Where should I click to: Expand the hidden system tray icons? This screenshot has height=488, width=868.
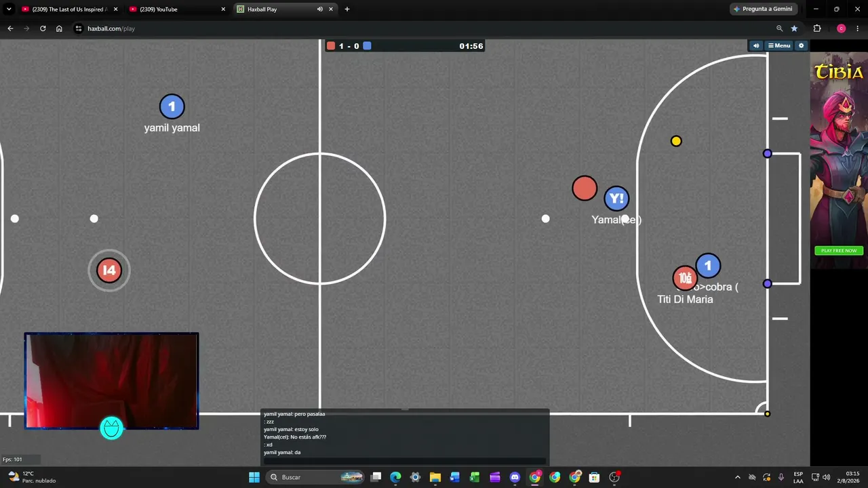[737, 477]
